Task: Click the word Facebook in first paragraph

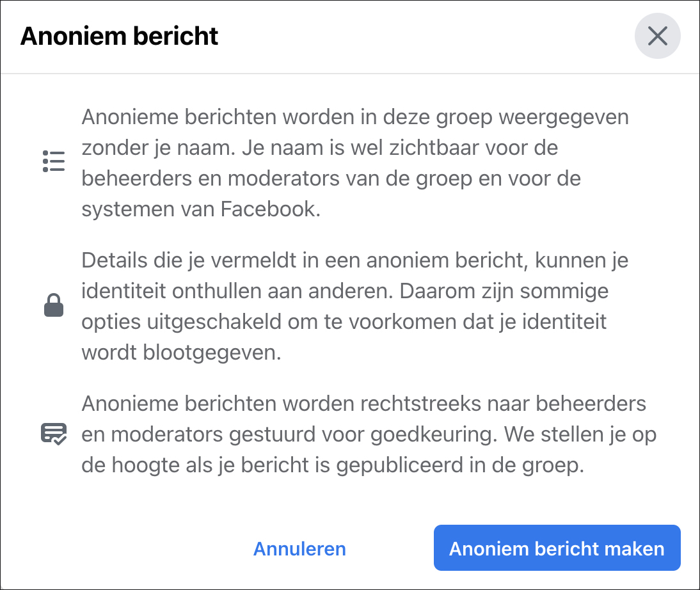Action: click(271, 209)
